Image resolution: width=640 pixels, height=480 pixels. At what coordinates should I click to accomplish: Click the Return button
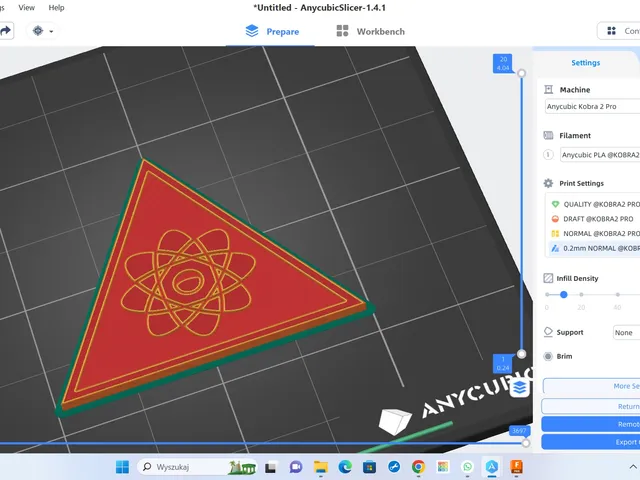pos(591,406)
